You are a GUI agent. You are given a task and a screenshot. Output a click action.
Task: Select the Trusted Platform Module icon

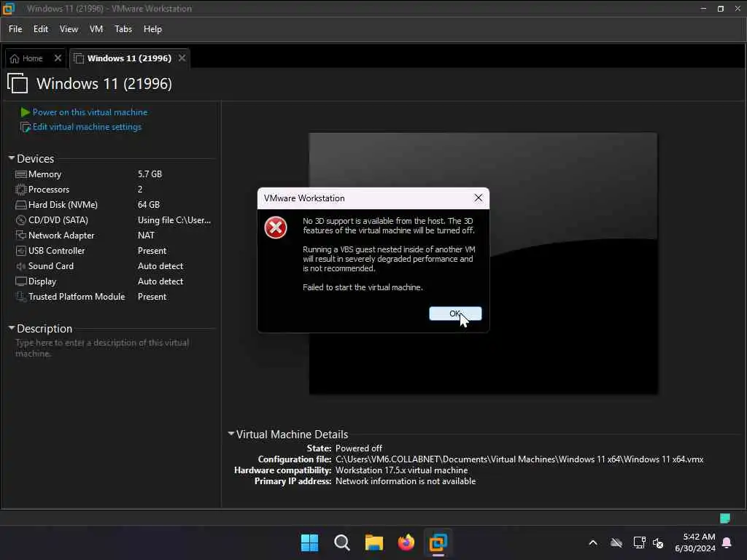(x=21, y=297)
